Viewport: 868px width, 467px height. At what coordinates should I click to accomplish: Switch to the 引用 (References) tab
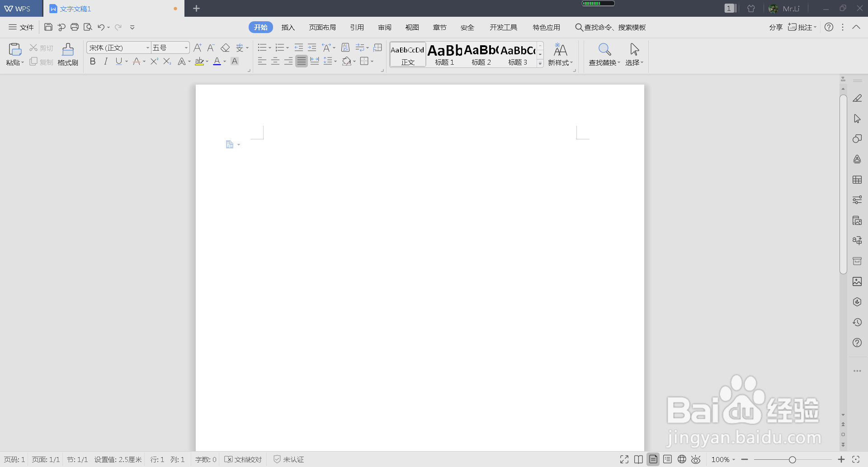[x=357, y=27]
